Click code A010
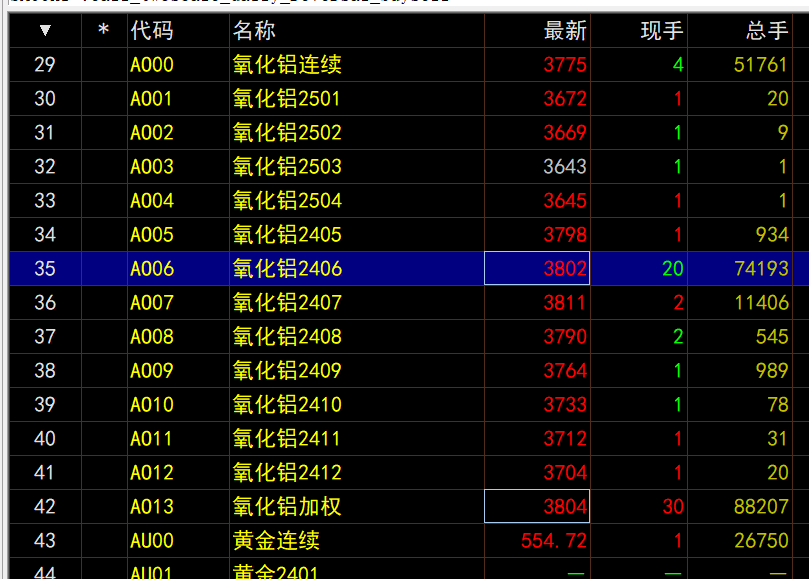 coord(152,405)
